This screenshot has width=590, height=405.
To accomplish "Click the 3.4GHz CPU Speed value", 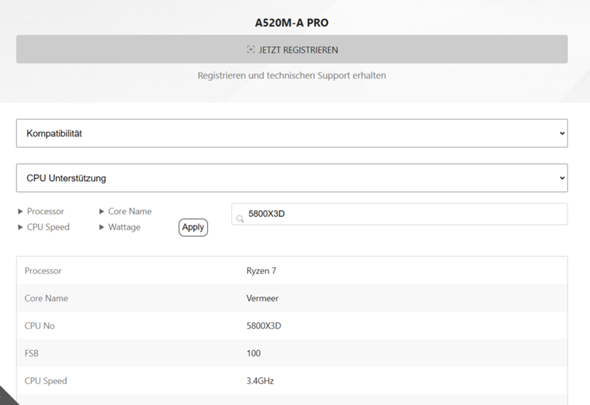I will click(x=260, y=381).
